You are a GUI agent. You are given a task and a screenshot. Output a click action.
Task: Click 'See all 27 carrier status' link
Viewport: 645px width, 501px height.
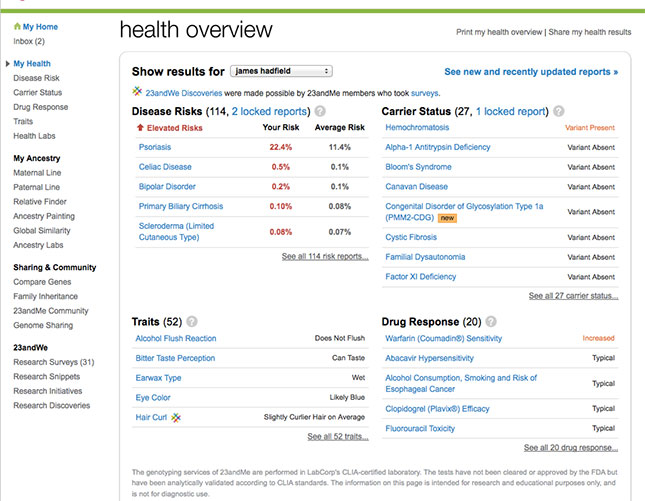[x=573, y=296]
